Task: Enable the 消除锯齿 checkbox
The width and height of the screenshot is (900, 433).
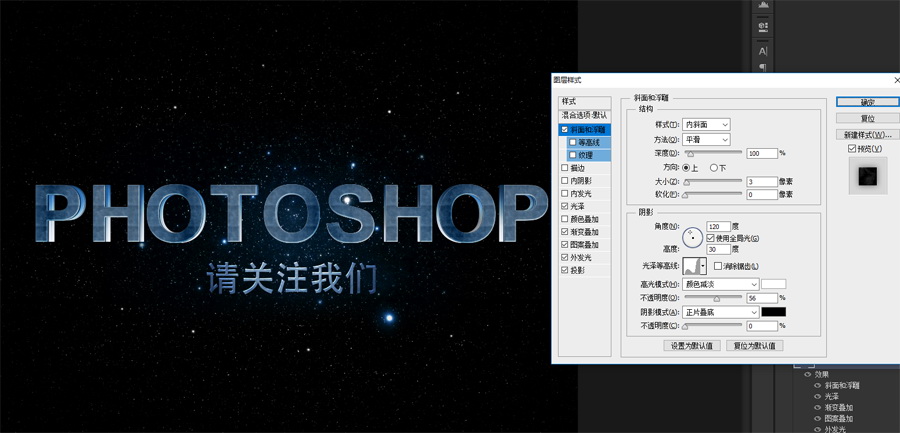Action: pos(717,266)
